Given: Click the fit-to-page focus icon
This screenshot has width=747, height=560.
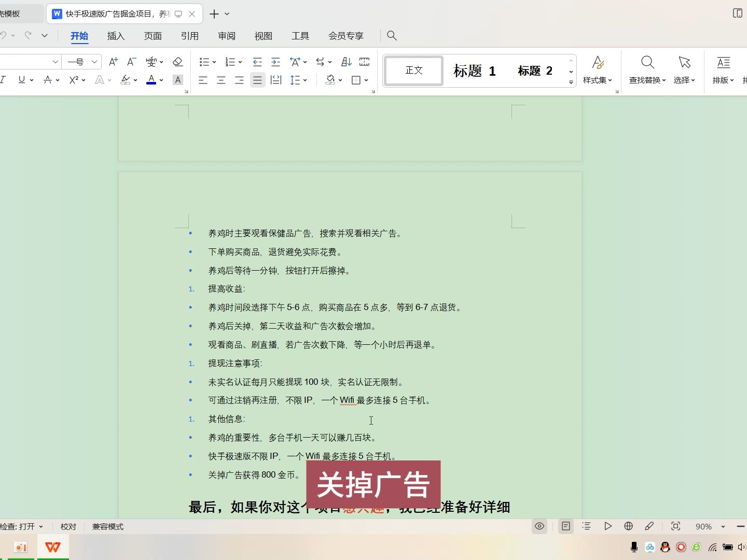Looking at the screenshot, I should [x=675, y=526].
